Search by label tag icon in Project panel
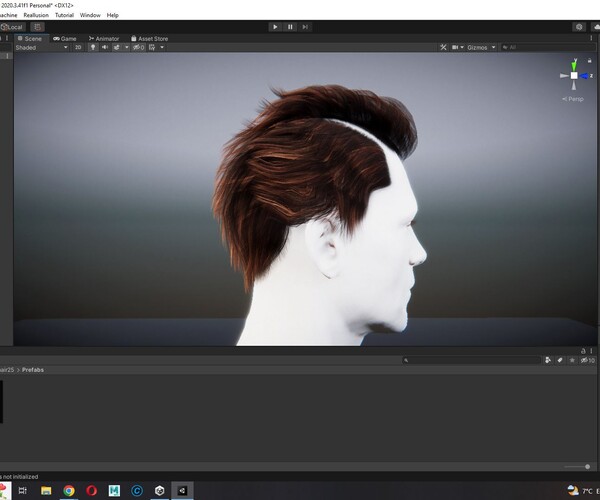 click(560, 360)
